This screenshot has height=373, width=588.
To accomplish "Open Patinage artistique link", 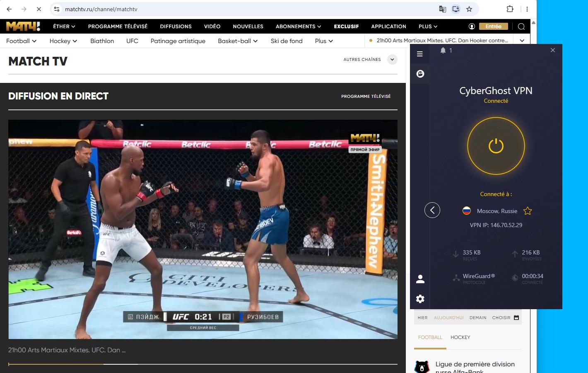I will (178, 41).
